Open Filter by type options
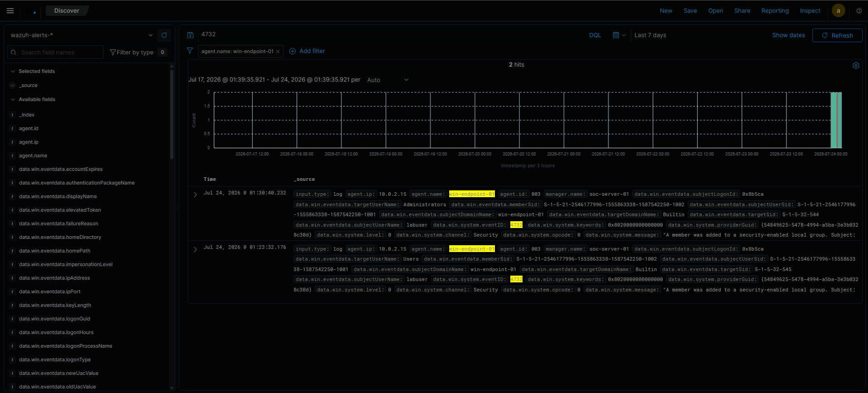 coord(139,52)
